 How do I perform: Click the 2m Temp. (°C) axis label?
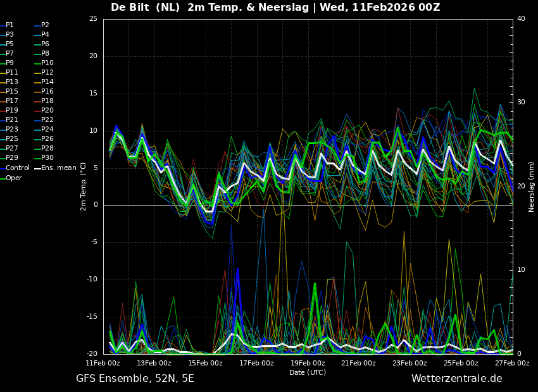84,186
